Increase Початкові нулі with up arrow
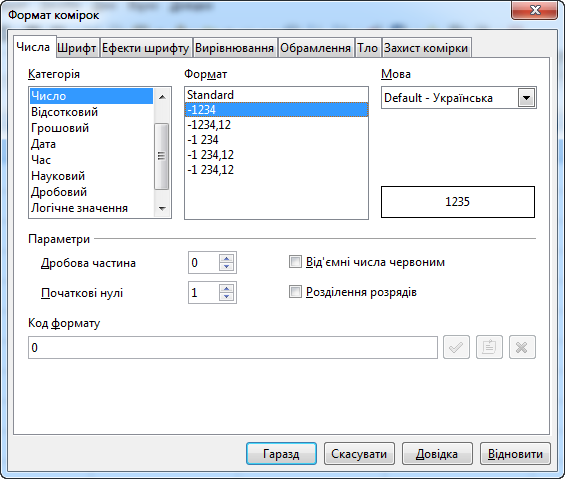565x479 pixels. click(x=227, y=288)
